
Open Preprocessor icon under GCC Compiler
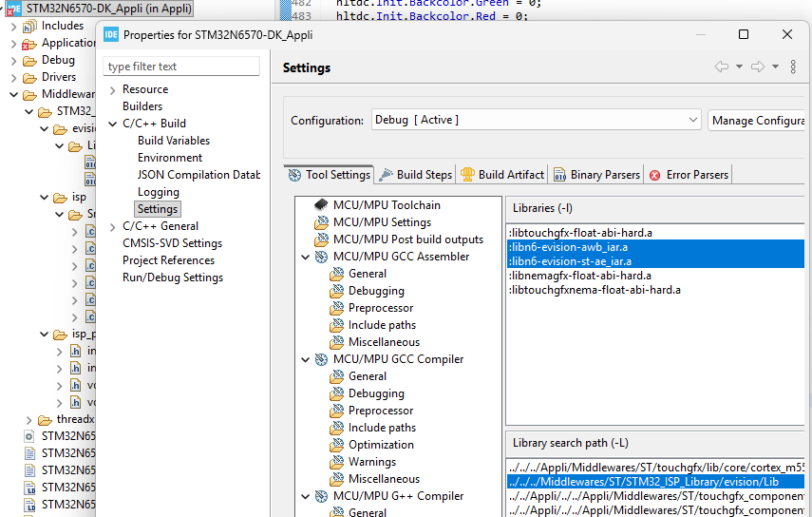pyautogui.click(x=336, y=411)
